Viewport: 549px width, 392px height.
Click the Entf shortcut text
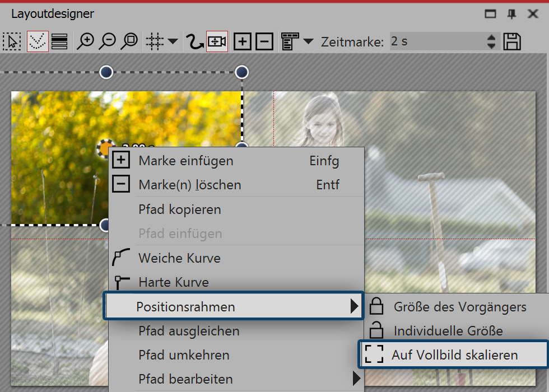328,184
